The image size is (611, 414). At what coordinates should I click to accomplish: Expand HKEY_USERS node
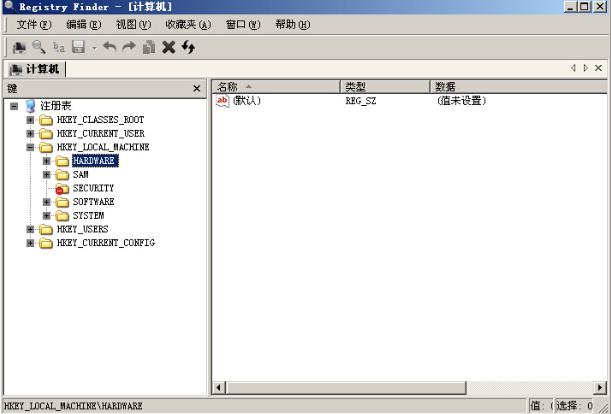[x=30, y=229]
